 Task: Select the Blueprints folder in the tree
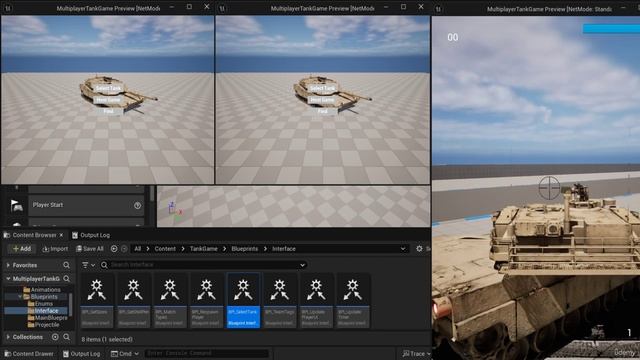pyautogui.click(x=40, y=297)
